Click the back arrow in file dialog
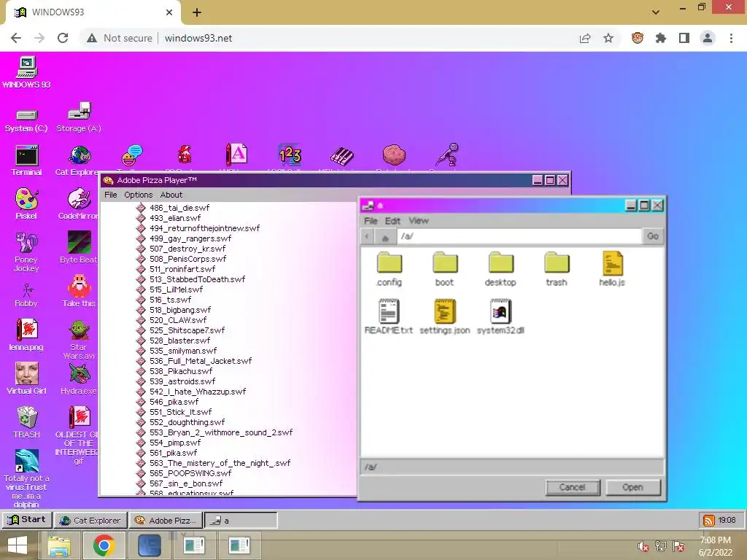 tap(367, 236)
